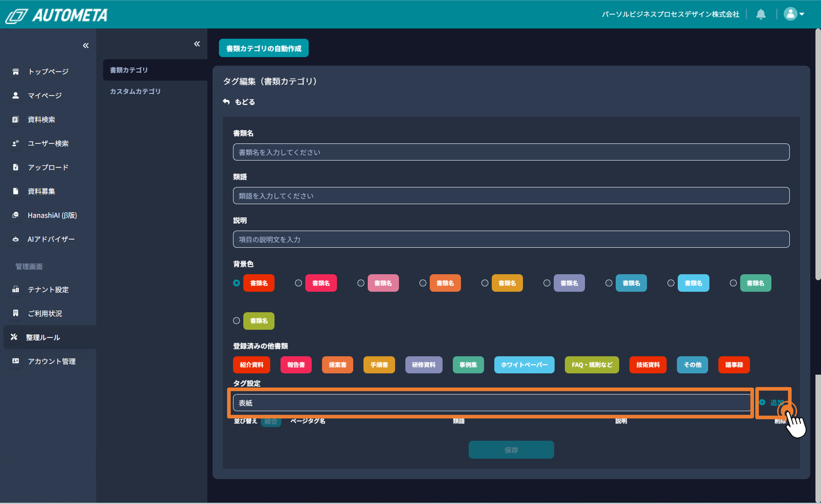Select the light pink background radio
This screenshot has height=504, width=821.
click(361, 283)
